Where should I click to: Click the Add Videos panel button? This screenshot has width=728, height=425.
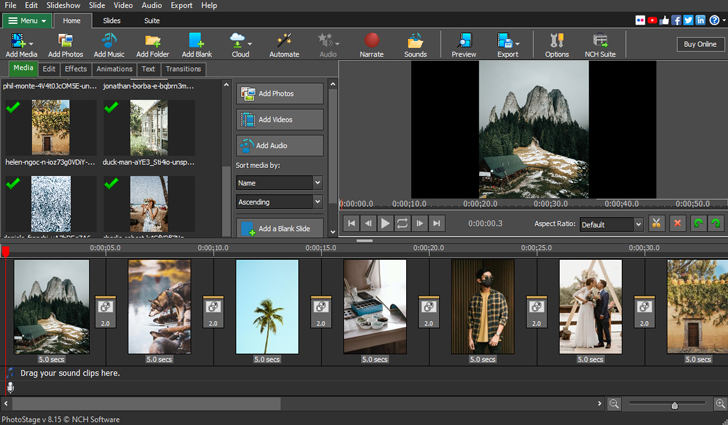pyautogui.click(x=280, y=119)
